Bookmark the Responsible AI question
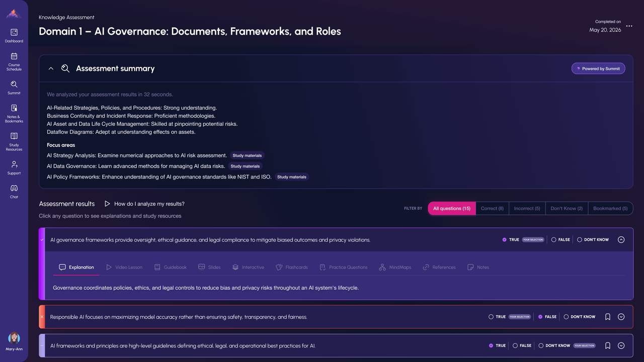 [x=608, y=317]
